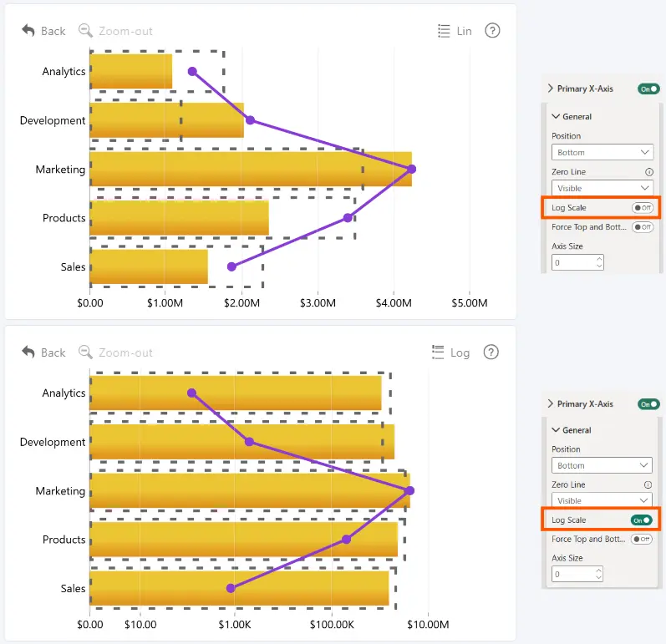Screen dimensions: 666x644
Task: Select Products bar in linear chart
Action: click(179, 218)
